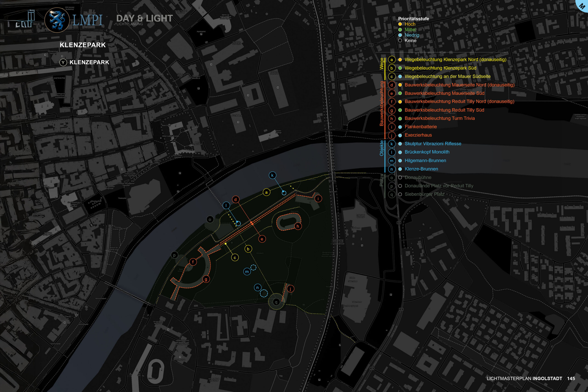Viewport: 588px width, 392px height.
Task: Click map marker k near the river
Action: pyautogui.click(x=272, y=175)
